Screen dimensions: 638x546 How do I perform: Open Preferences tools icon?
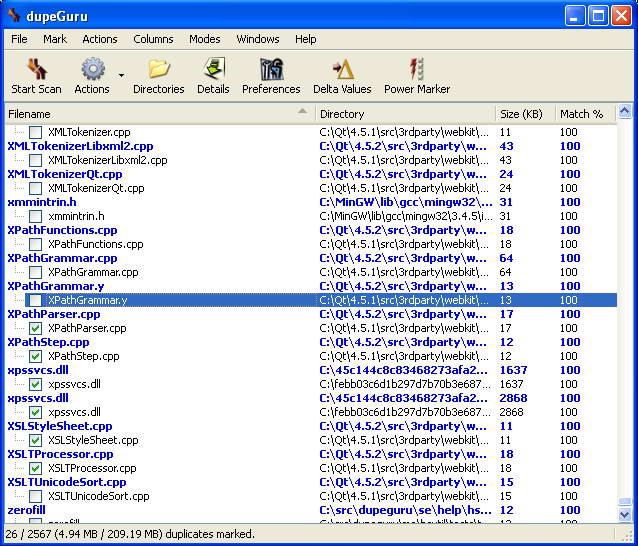[x=271, y=68]
